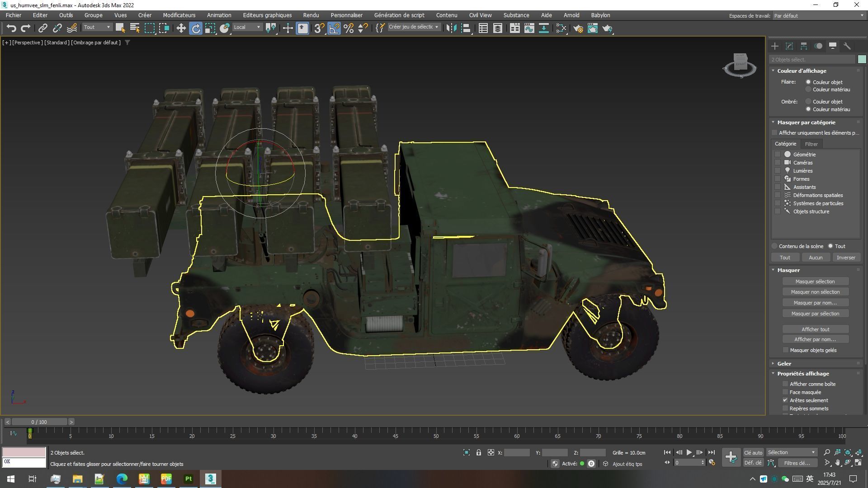Select the Link objects tool
Viewport: 868px width, 488px height.
pyautogui.click(x=42, y=28)
